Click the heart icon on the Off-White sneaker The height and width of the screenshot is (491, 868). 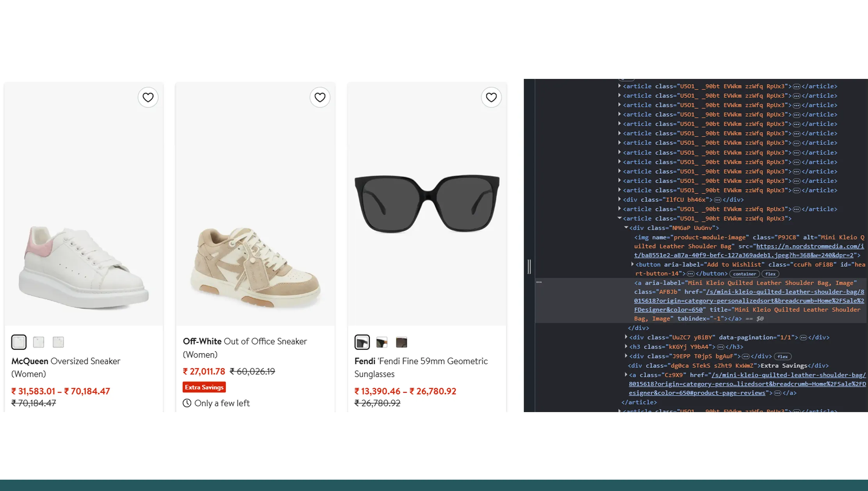point(320,97)
